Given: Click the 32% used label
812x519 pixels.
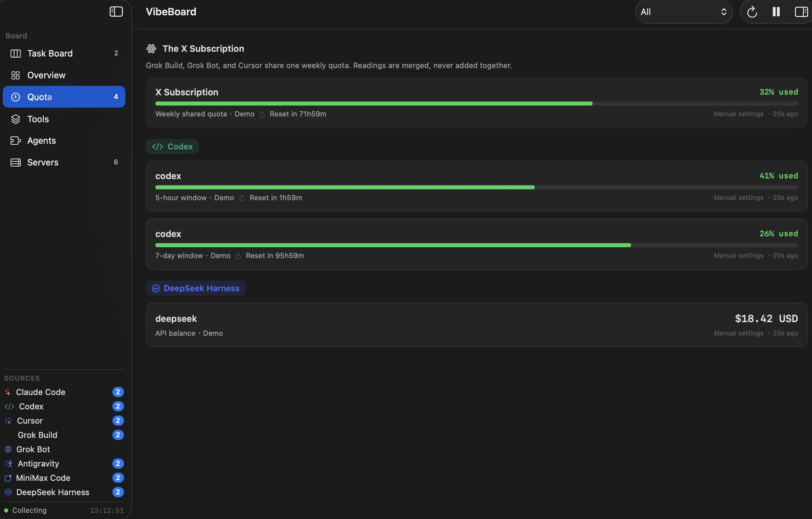Looking at the screenshot, I should 778,92.
